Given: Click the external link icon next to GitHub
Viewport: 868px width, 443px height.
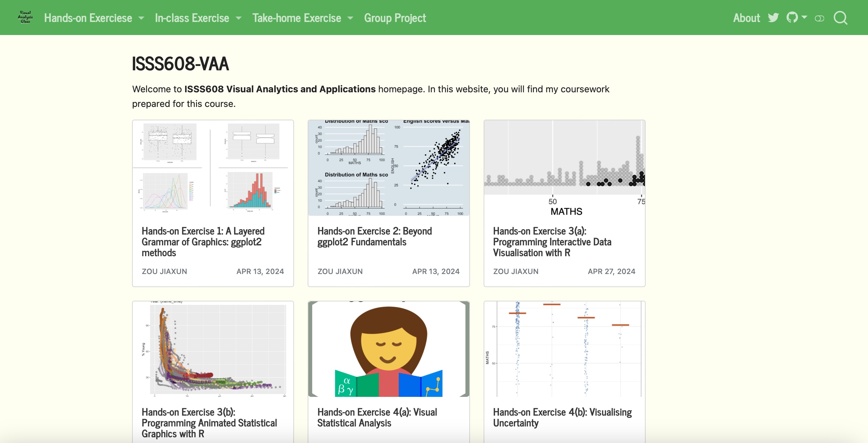Looking at the screenshot, I should coord(819,18).
